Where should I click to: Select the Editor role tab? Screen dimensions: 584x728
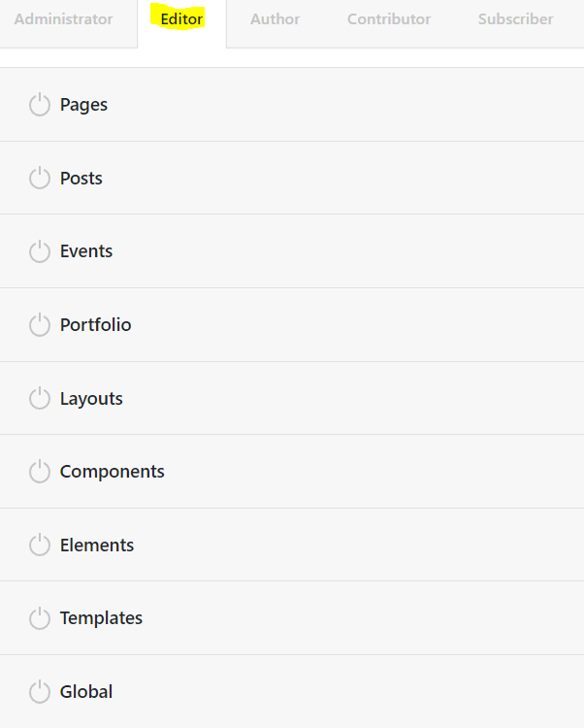click(x=181, y=19)
